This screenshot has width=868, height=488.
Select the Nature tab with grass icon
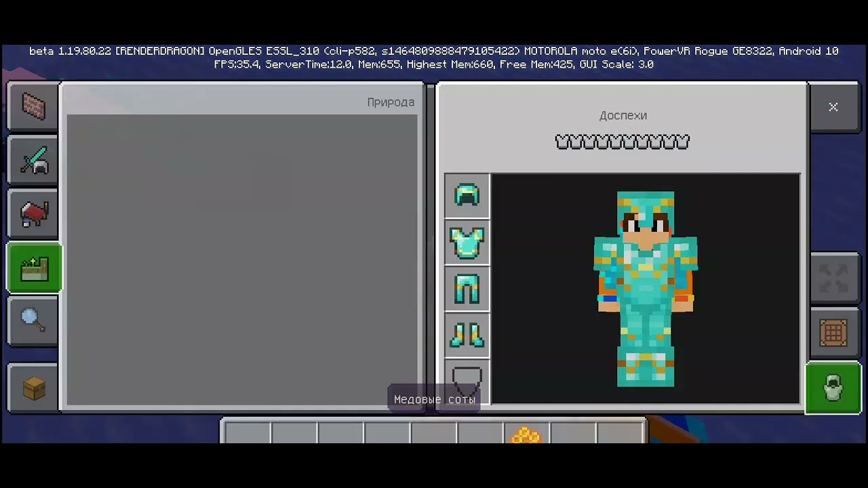click(34, 268)
